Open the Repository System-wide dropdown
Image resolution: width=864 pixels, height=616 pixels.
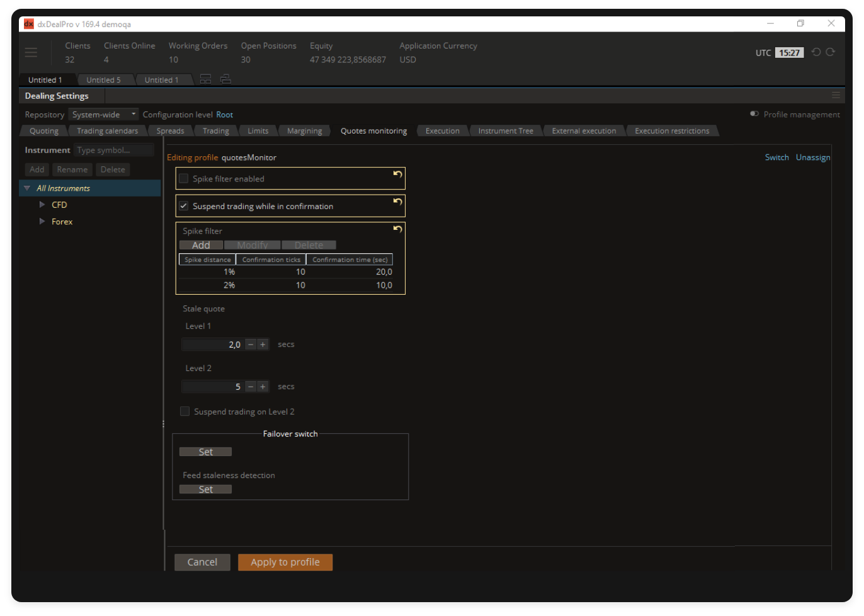point(103,115)
